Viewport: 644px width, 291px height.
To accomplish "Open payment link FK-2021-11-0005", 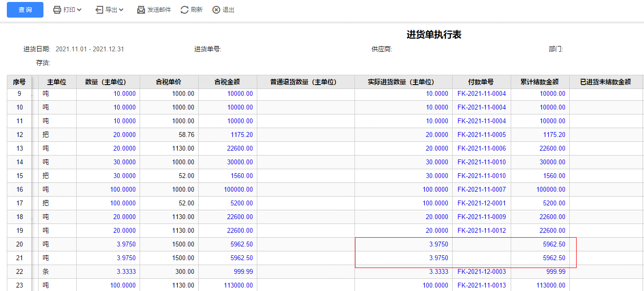I will (x=481, y=134).
